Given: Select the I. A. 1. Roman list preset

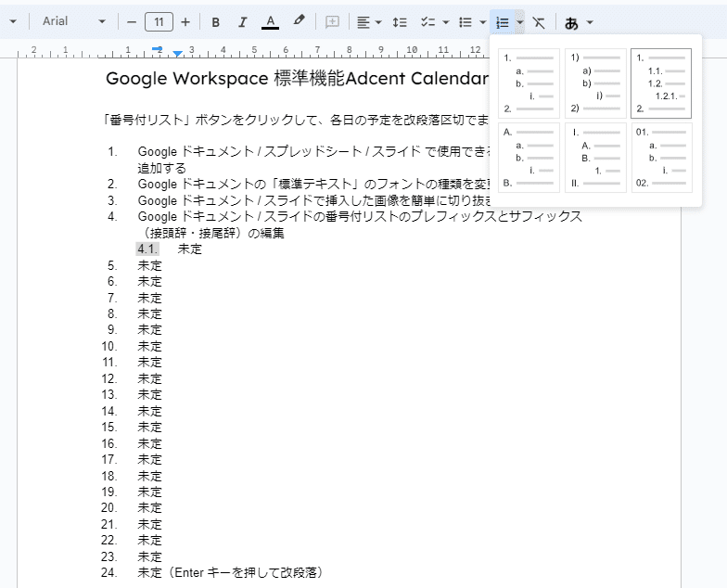Looking at the screenshot, I should pos(595,158).
